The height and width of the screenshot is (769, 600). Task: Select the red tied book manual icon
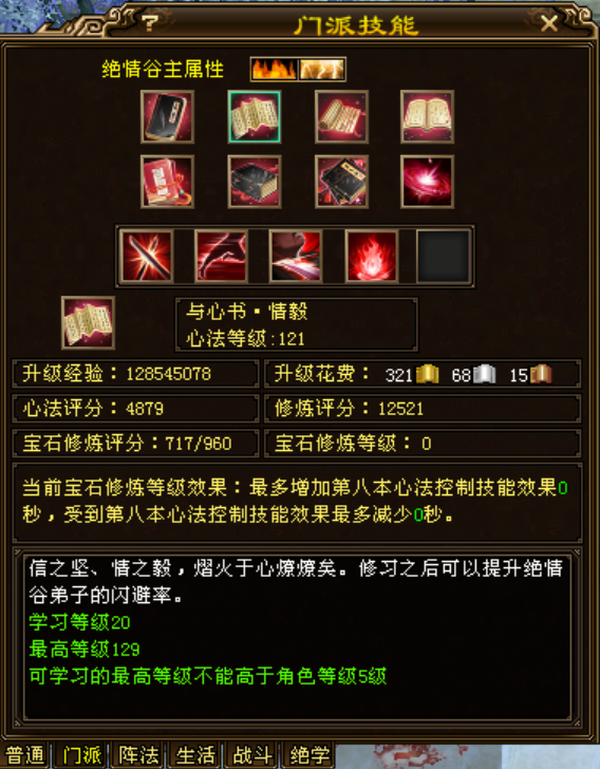(167, 182)
